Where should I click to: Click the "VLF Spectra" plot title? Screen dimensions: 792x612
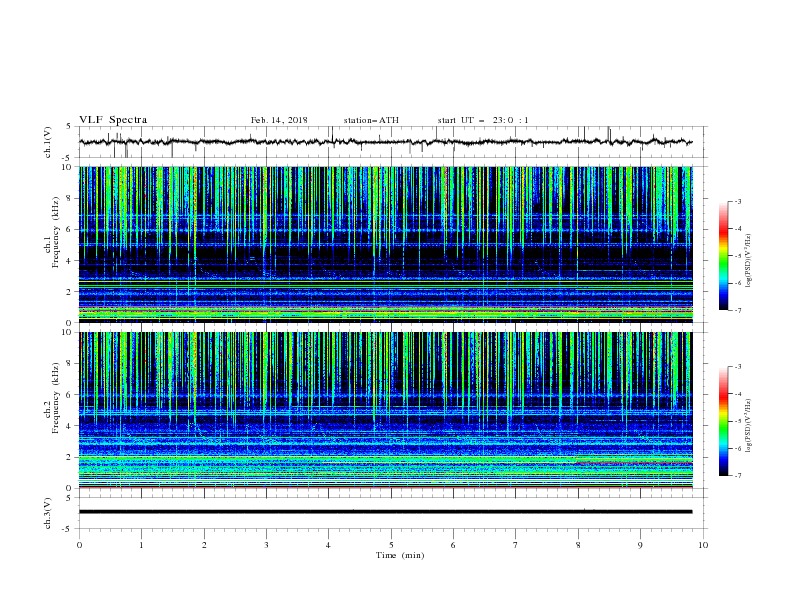tap(113, 120)
